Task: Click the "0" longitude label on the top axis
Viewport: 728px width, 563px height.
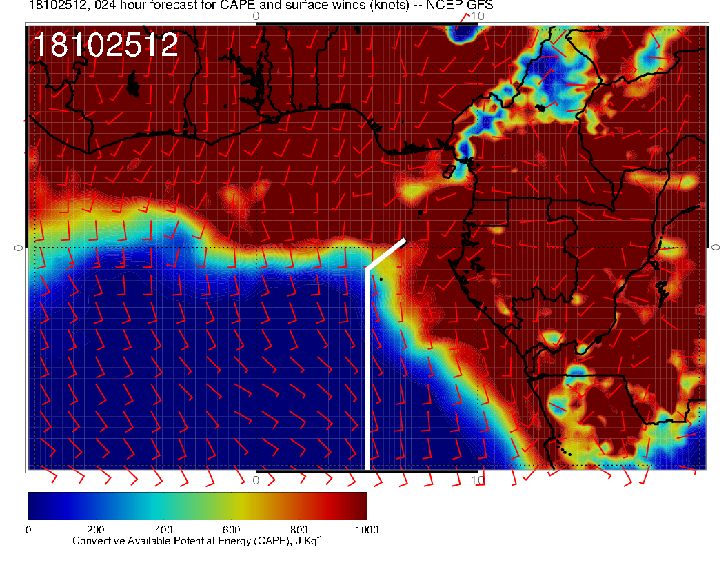Action: tap(256, 16)
